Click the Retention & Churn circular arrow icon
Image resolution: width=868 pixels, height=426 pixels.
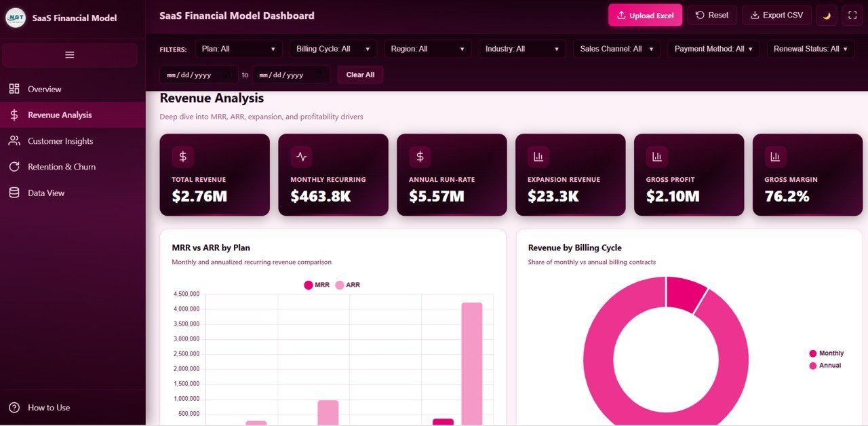[14, 166]
